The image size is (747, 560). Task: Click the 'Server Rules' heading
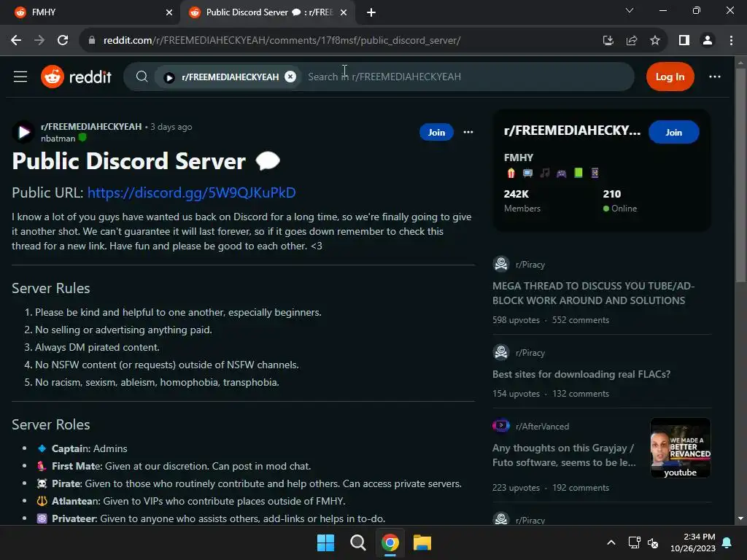click(51, 288)
